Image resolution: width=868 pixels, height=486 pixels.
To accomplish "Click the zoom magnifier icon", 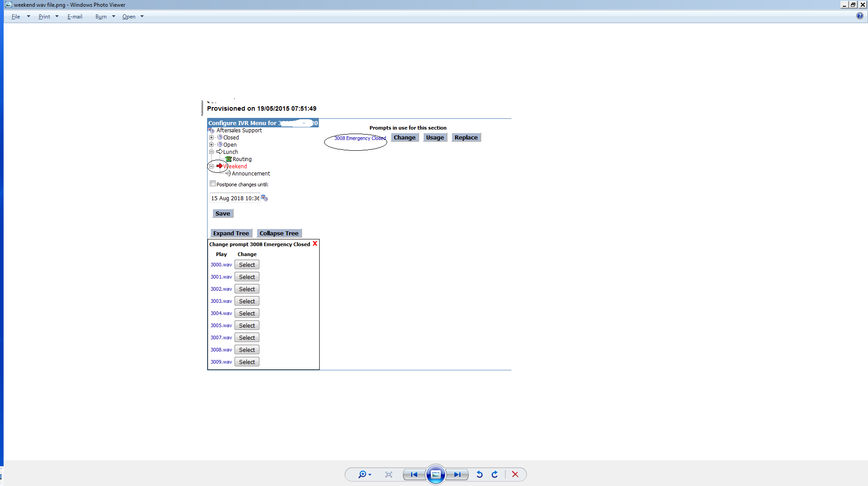I will (x=362, y=474).
